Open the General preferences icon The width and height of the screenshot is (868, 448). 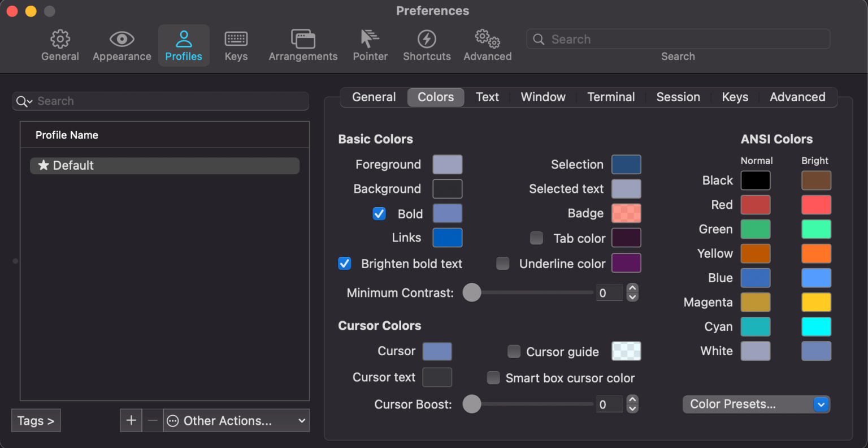click(x=60, y=44)
